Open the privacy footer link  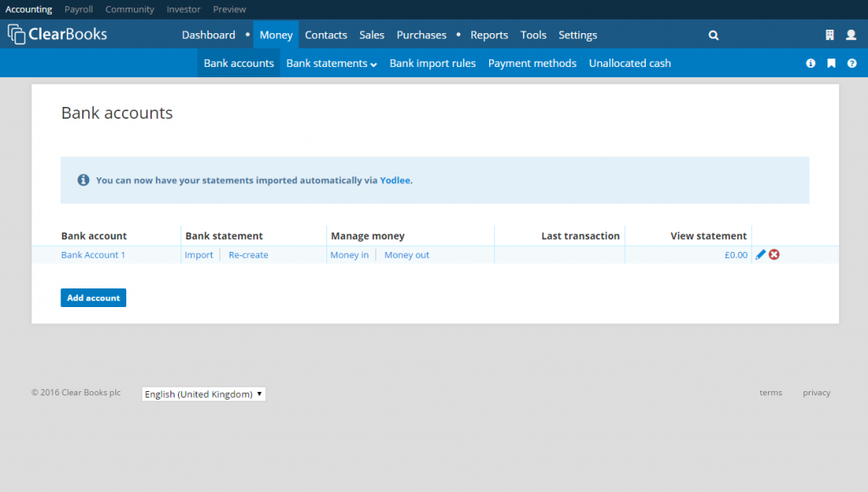[x=816, y=393]
